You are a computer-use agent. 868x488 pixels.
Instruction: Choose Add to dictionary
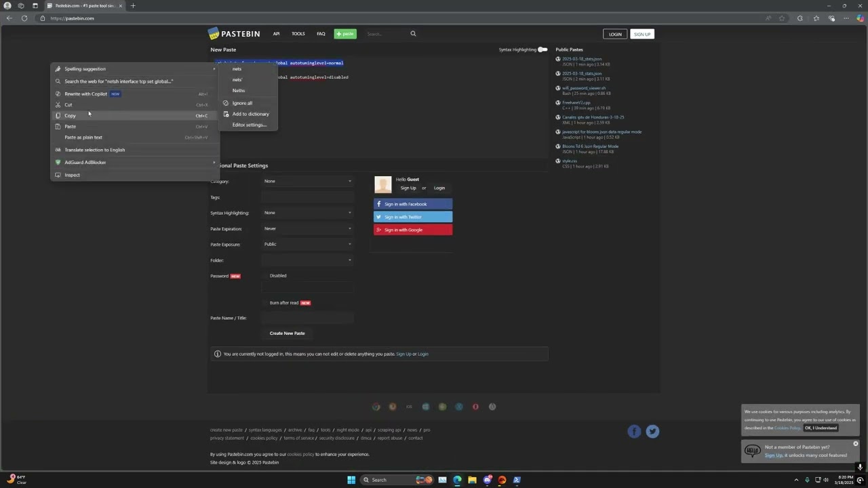(248, 114)
